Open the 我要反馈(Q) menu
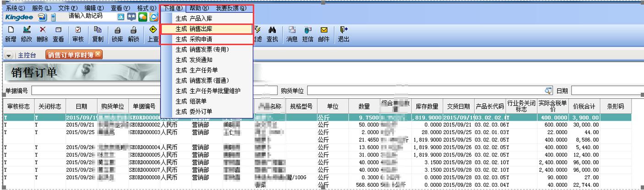The height and width of the screenshot is (190, 644). pyautogui.click(x=231, y=8)
